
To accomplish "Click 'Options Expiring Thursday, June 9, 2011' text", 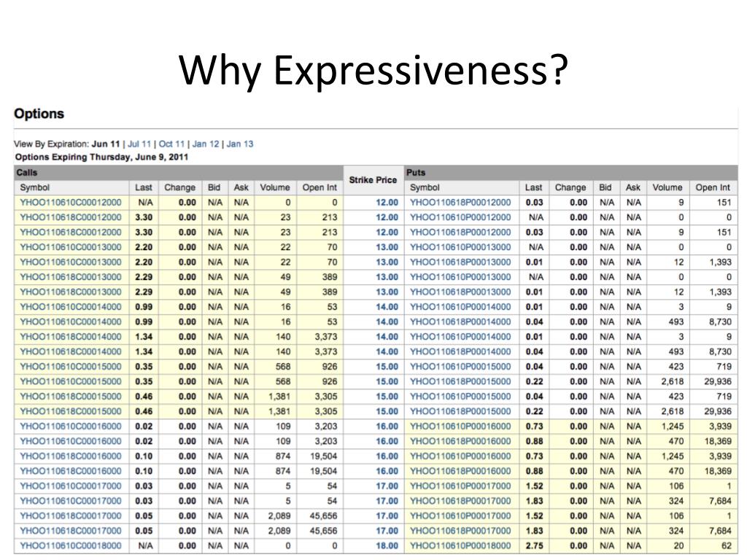I will [101, 157].
